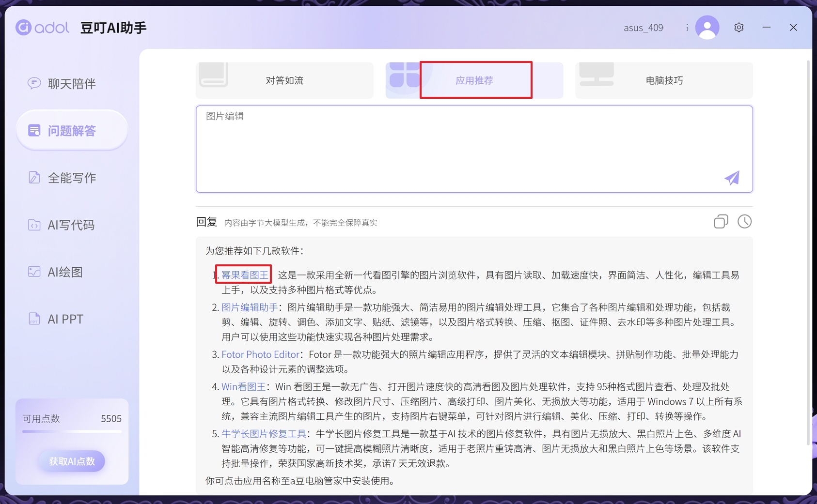The image size is (817, 504).
Task: Switch to the 对答如流 tab
Action: 284,80
